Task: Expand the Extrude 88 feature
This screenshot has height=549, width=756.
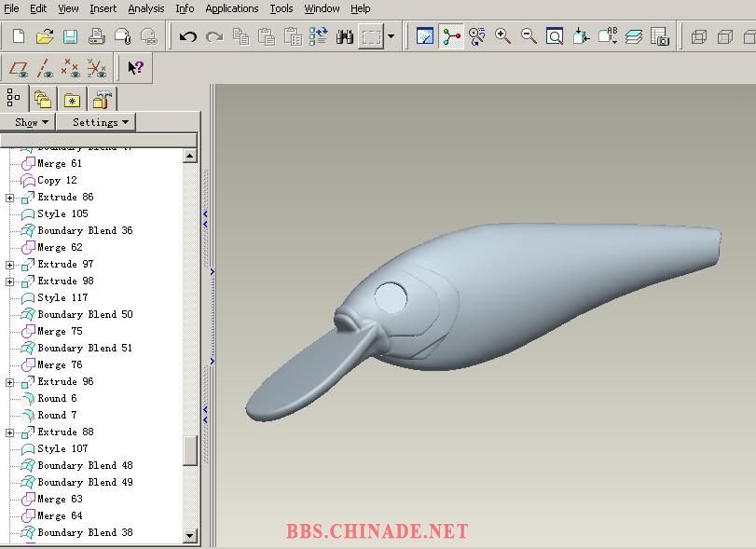Action: [9, 432]
